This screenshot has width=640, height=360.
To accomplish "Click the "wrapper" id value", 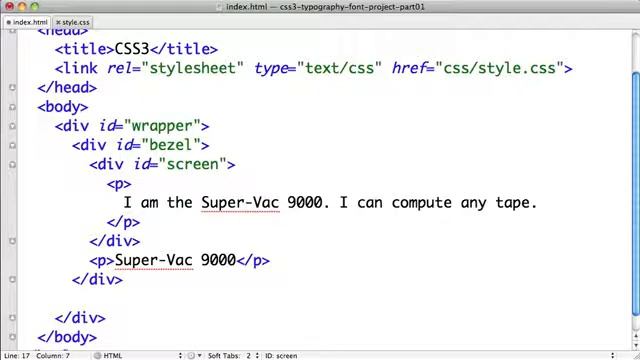I will (162, 126).
